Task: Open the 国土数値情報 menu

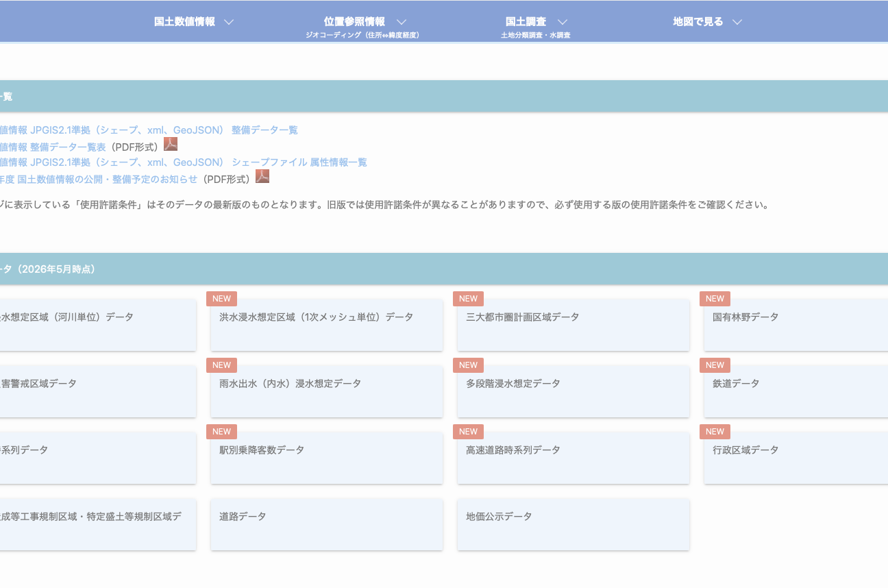Action: tap(184, 22)
